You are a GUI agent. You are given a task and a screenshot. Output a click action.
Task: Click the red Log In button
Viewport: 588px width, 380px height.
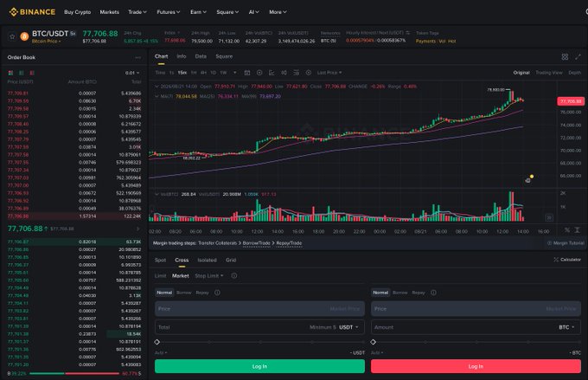476,366
